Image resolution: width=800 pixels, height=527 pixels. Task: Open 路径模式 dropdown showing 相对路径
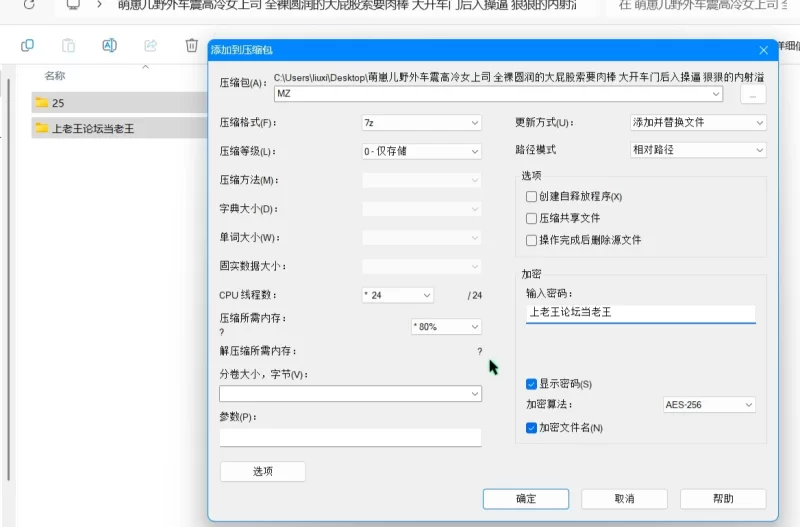point(698,150)
